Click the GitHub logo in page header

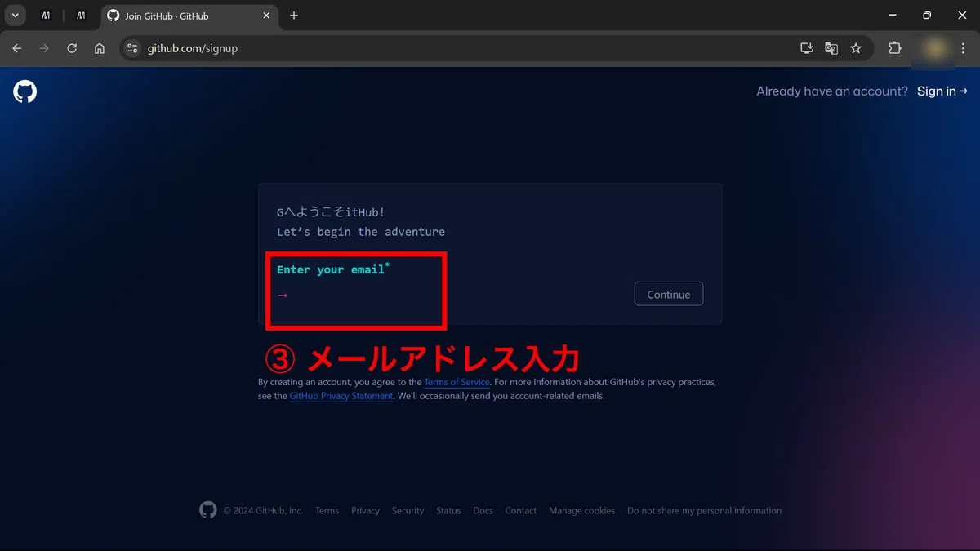pos(25,91)
